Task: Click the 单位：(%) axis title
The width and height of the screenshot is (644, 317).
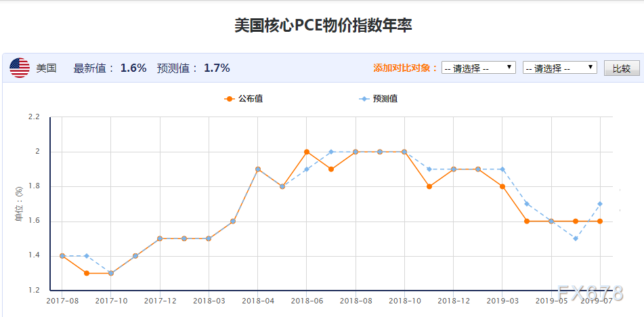Action: pyautogui.click(x=20, y=204)
